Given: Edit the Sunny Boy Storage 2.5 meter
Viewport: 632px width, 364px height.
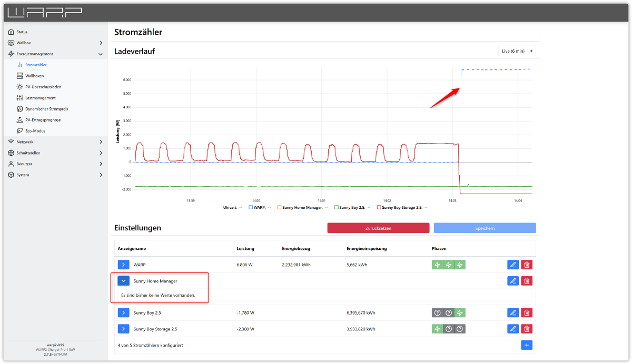Looking at the screenshot, I should point(513,329).
